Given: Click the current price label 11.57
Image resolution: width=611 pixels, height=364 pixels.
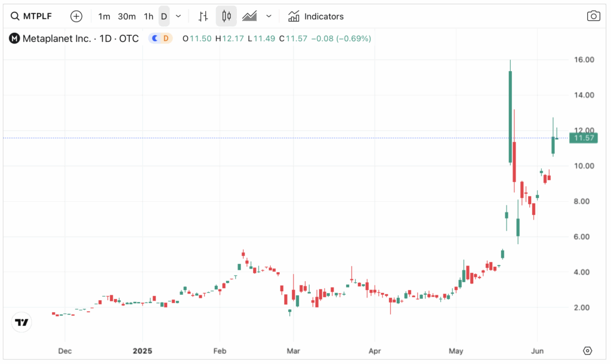Looking at the screenshot, I should click(x=584, y=138).
